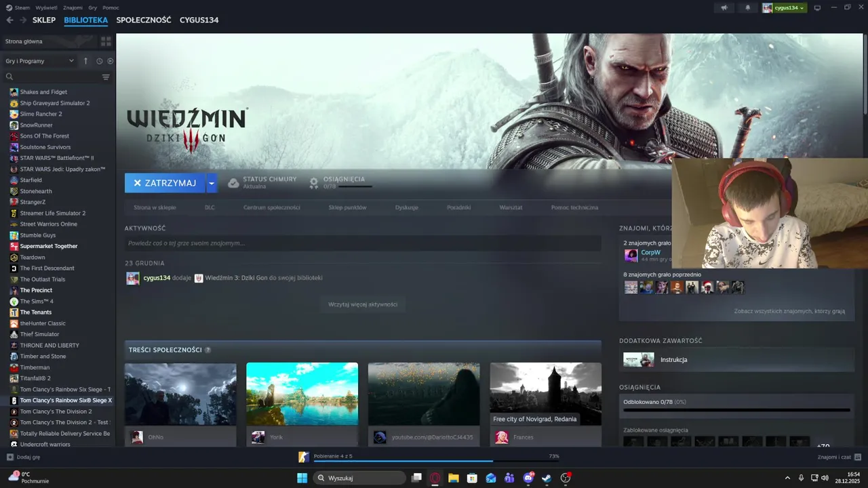Open Discord from the taskbar

click(x=528, y=478)
